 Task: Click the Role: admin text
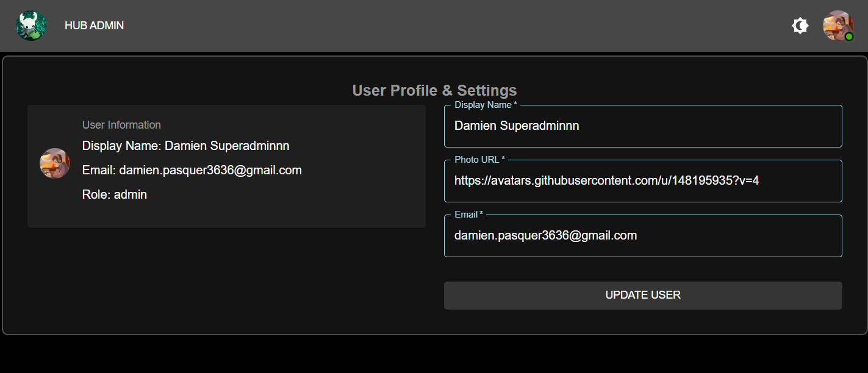[115, 195]
